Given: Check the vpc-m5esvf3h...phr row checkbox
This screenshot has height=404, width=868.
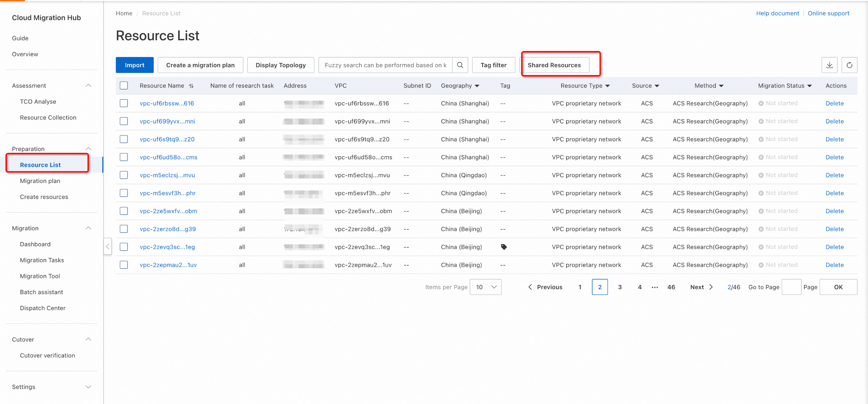Looking at the screenshot, I should click(x=124, y=193).
